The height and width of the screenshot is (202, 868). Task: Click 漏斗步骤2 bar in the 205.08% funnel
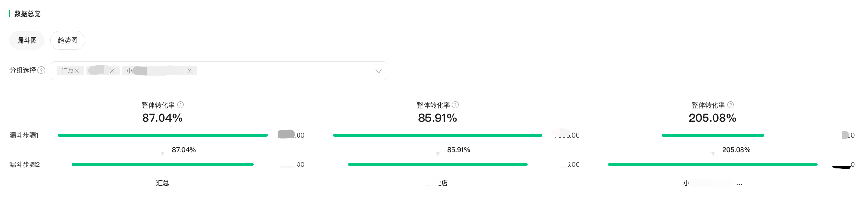coord(713,165)
